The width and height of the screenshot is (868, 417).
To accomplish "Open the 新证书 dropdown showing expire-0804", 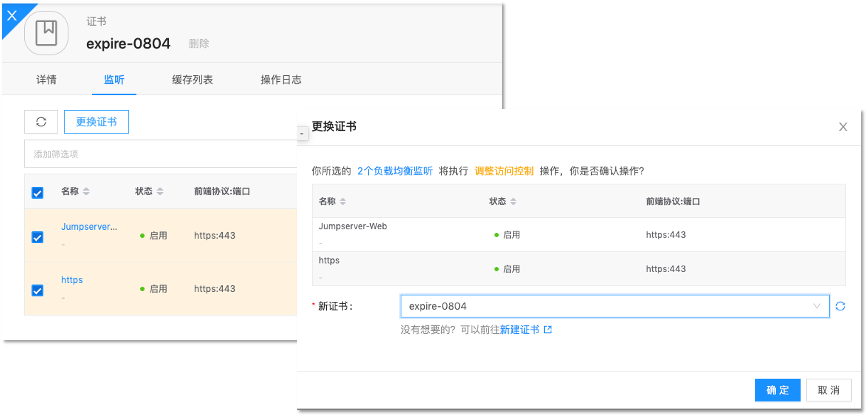I will coord(614,306).
